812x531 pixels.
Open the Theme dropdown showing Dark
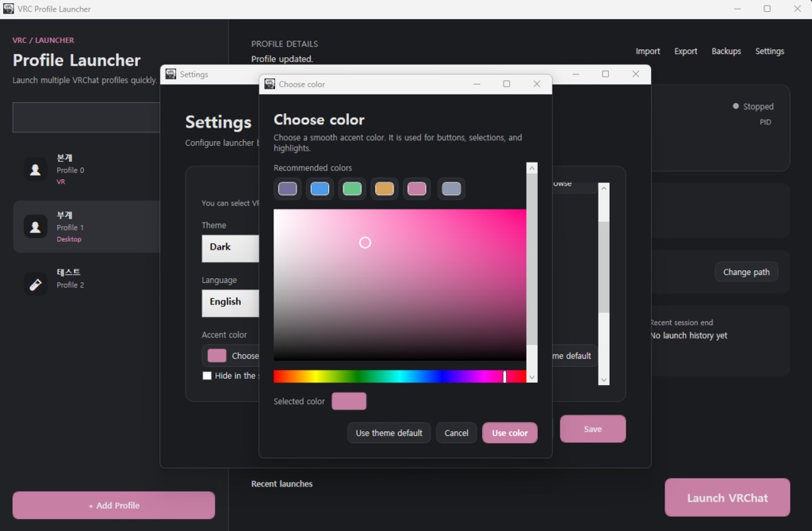pyautogui.click(x=231, y=248)
